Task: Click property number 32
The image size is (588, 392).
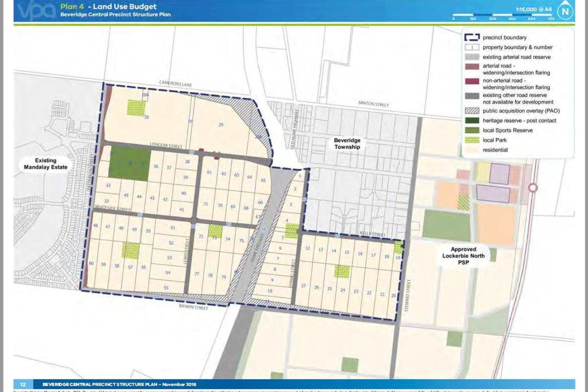Action: [x=108, y=185]
